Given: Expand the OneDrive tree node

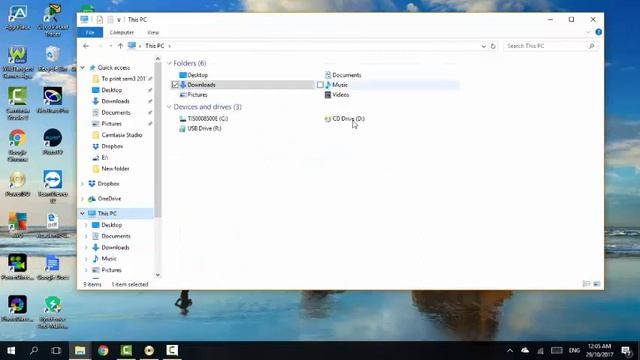Looking at the screenshot, I should [82, 199].
